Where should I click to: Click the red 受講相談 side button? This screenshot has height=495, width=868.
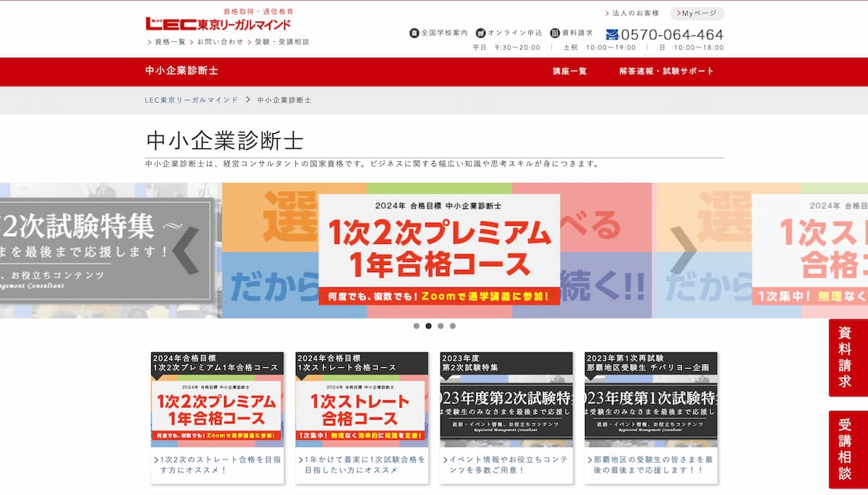848,449
